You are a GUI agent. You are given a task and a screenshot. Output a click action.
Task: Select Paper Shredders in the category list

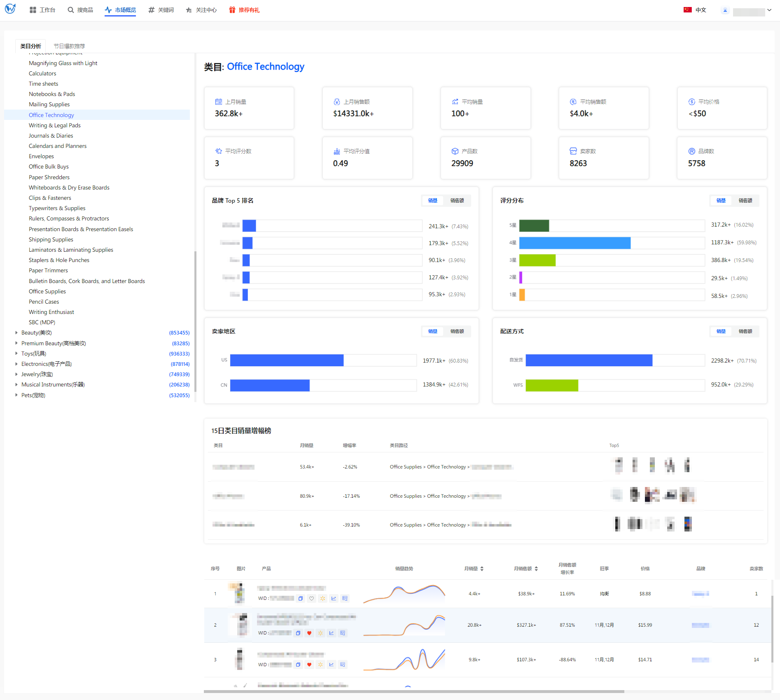49,177
